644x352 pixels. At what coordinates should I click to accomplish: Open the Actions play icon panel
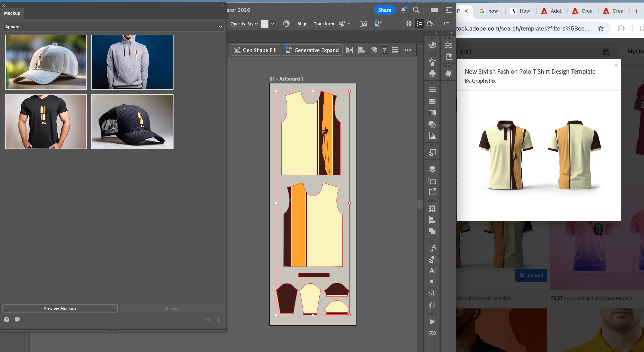432,321
